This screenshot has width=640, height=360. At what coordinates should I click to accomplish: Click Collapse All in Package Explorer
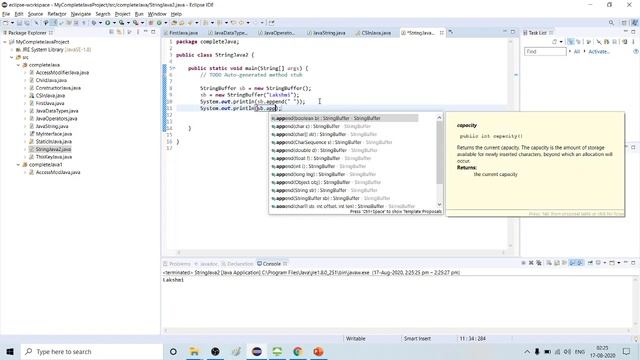[111, 32]
